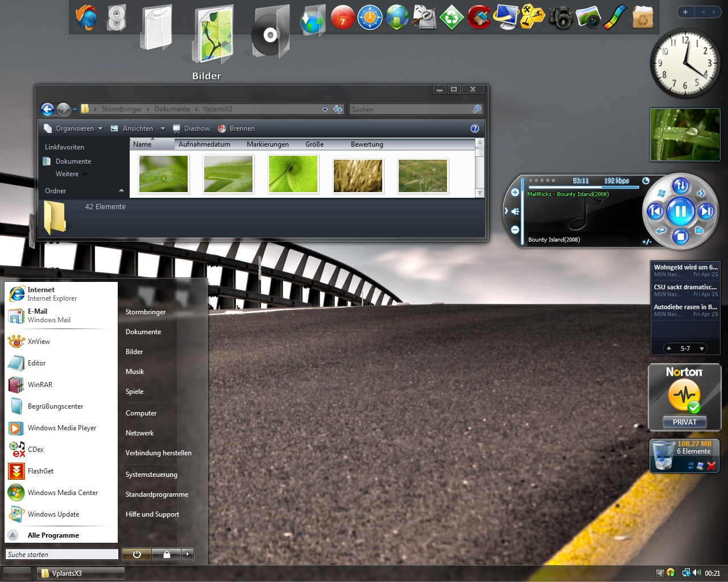The width and height of the screenshot is (728, 582).
Task: Click the Suche starten search box
Action: (62, 554)
